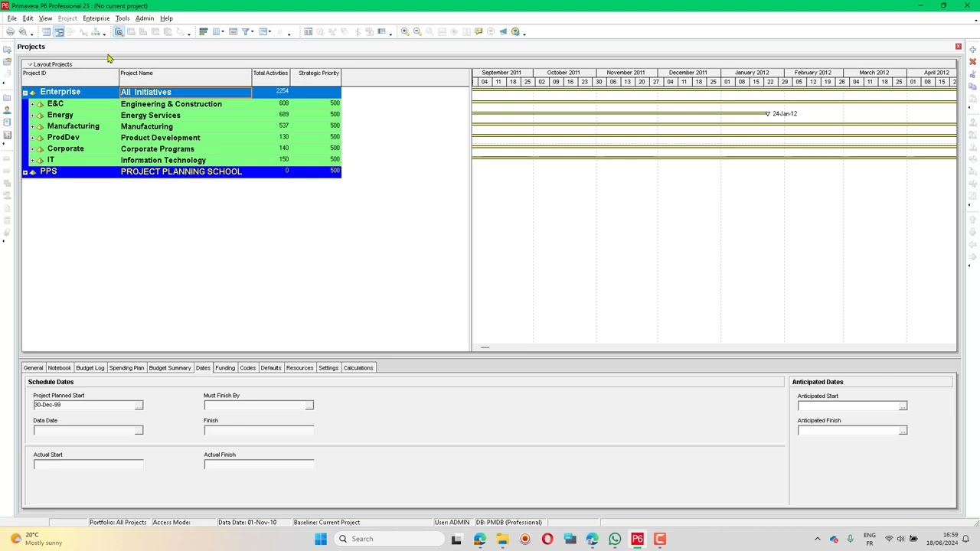Open the File menu
Image resolution: width=980 pixels, height=551 pixels.
pos(12,18)
